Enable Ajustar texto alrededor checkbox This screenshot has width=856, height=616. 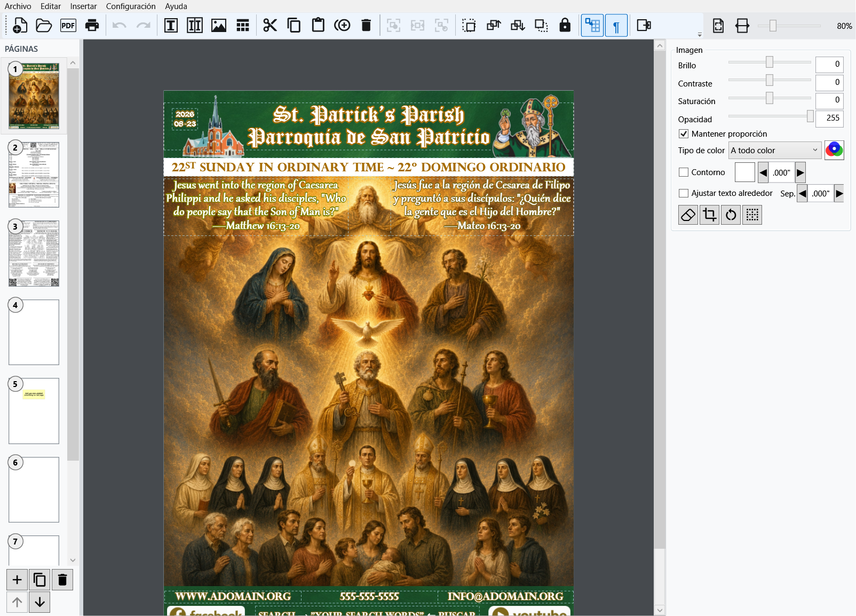[x=684, y=193]
